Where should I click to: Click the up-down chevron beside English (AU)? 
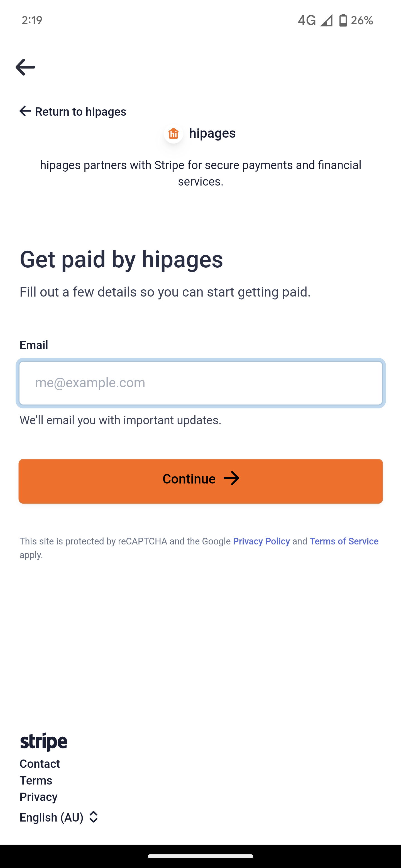coord(93,817)
